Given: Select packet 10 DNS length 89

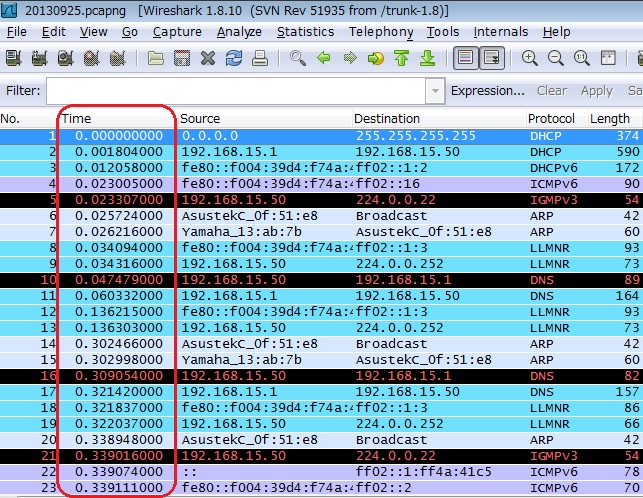Looking at the screenshot, I should click(322, 280).
